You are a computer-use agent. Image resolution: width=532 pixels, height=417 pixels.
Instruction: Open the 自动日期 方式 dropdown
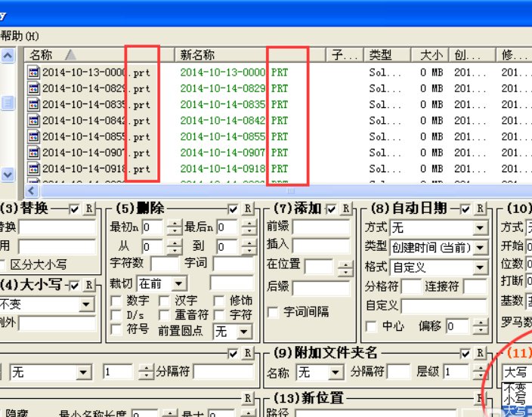[480, 227]
